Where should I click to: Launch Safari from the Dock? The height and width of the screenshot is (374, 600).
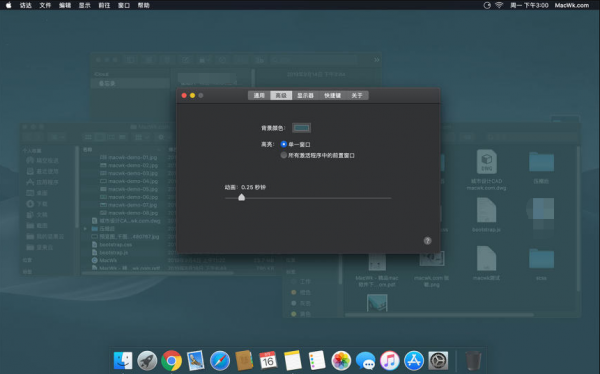[220, 361]
